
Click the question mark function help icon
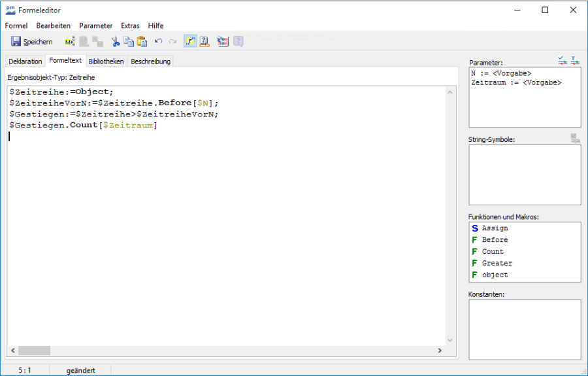click(x=204, y=41)
